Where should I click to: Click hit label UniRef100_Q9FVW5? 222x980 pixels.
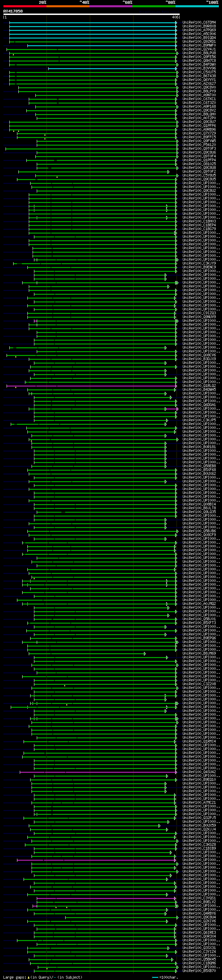coord(199,141)
